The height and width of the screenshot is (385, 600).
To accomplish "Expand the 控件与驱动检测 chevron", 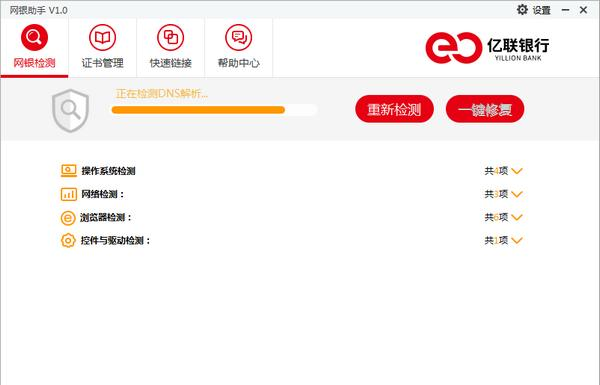I will pyautogui.click(x=517, y=241).
